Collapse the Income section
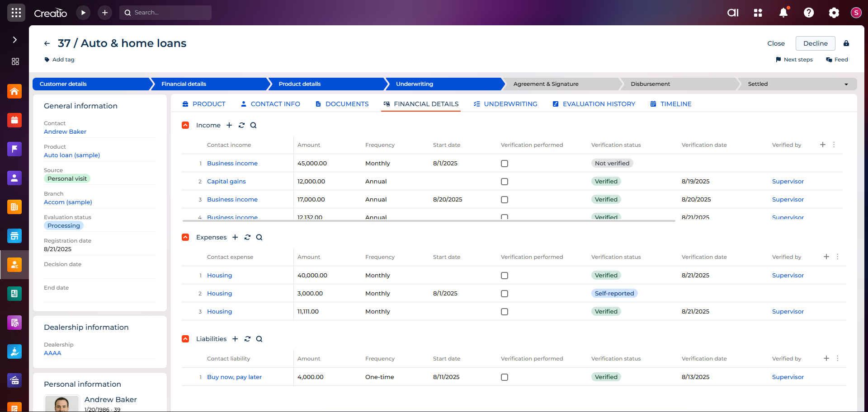Screen dimensions: 868x412 coord(185,125)
